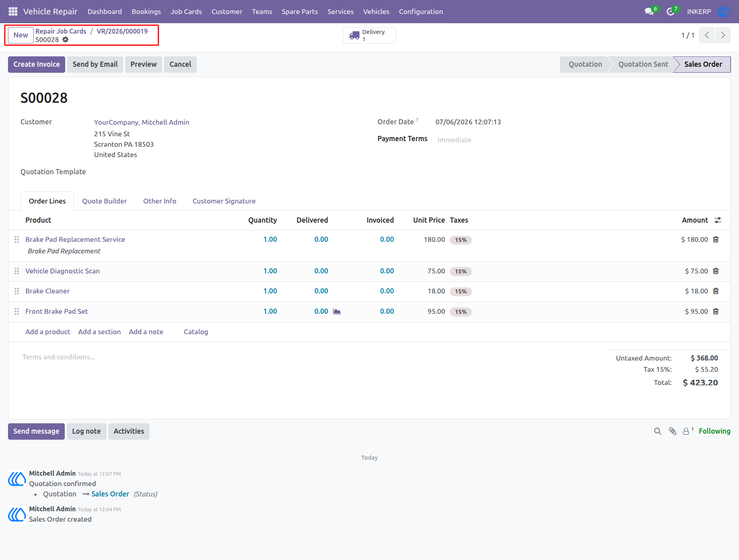Viewport: 739px width, 560px height.
Task: Open the apps grid menu icon
Action: [13, 12]
